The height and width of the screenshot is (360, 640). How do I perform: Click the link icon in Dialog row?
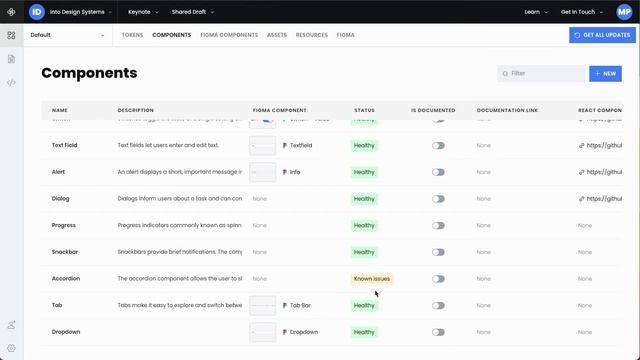click(582, 199)
